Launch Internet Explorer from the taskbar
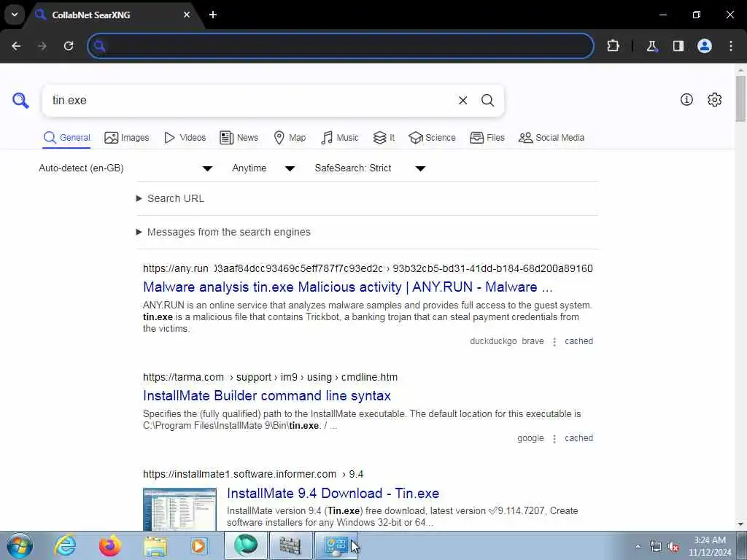This screenshot has width=747, height=560. coord(65,545)
